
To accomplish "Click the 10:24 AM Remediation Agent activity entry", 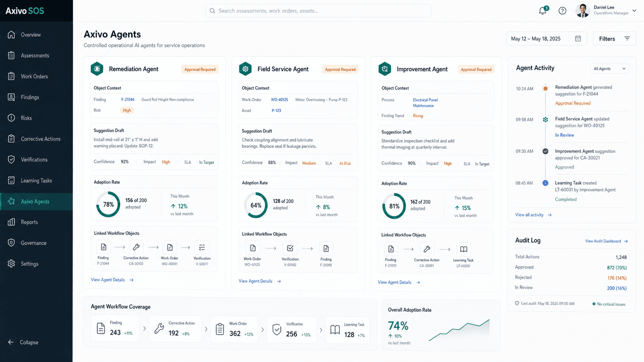I will point(572,95).
